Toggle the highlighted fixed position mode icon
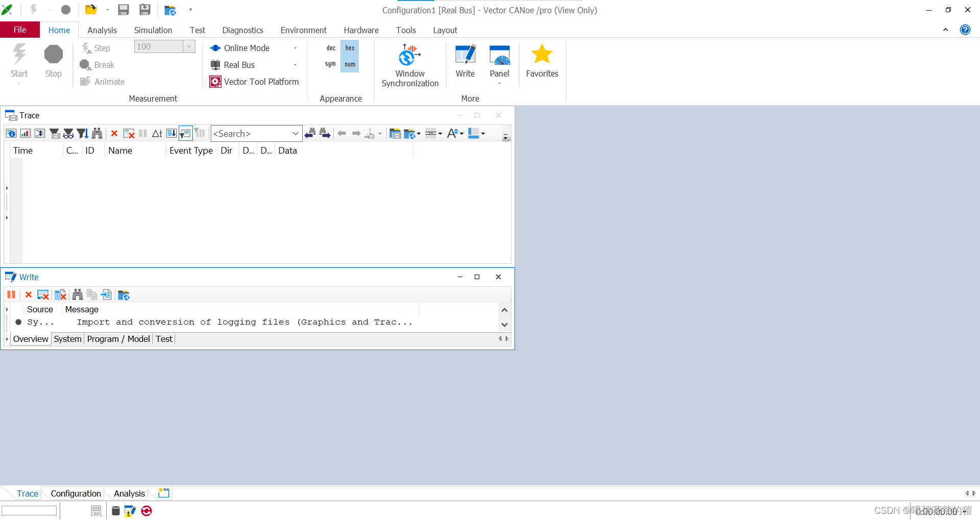 click(x=185, y=134)
